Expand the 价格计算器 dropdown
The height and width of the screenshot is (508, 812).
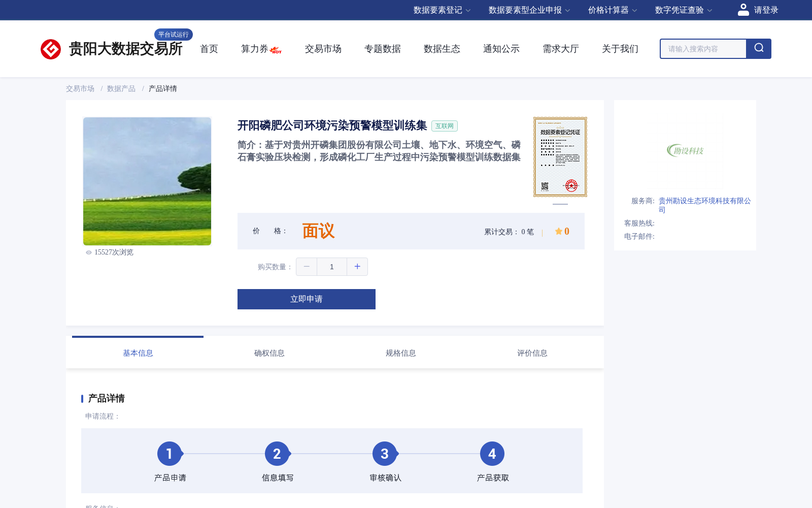pos(613,10)
